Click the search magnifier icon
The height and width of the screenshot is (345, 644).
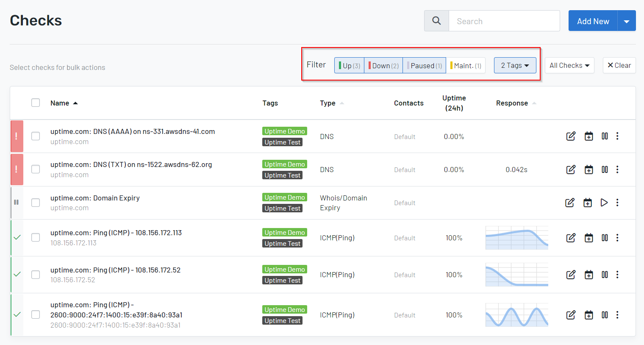(x=436, y=20)
